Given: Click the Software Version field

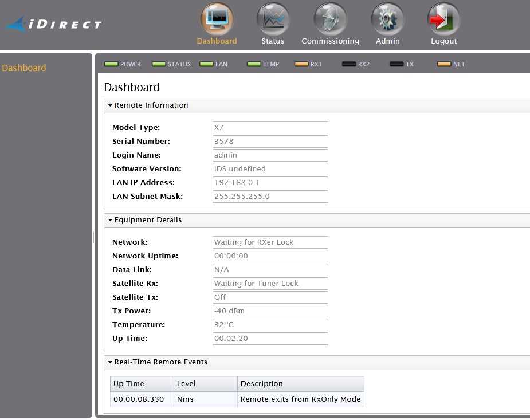Looking at the screenshot, I should tap(270, 169).
